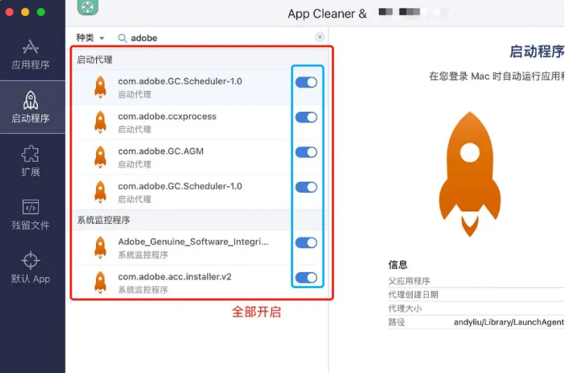The width and height of the screenshot is (588, 373).
Task: Click the 路径 value andyliu/Library/LaunchAgent
Action: (509, 322)
